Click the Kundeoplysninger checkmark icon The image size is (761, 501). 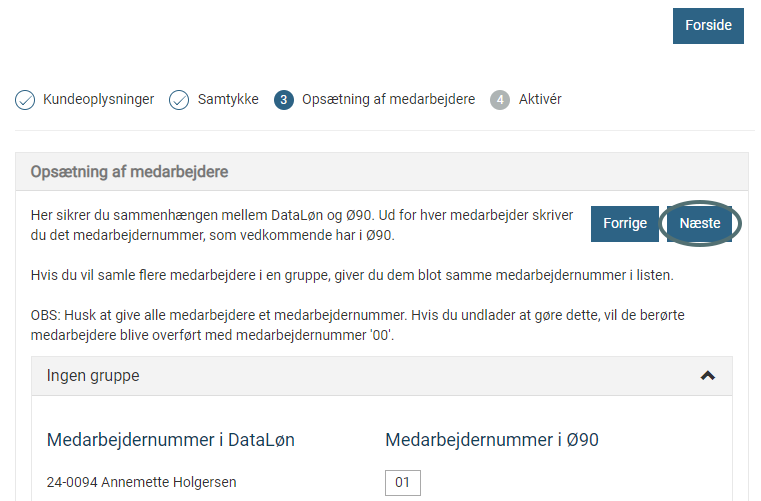click(25, 100)
